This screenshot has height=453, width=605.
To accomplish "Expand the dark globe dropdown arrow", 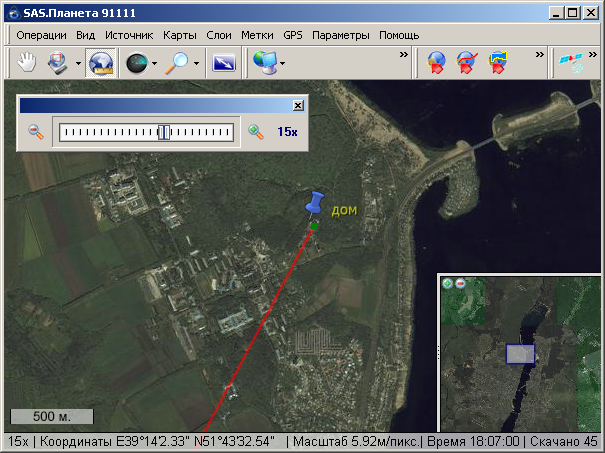I will (154, 64).
